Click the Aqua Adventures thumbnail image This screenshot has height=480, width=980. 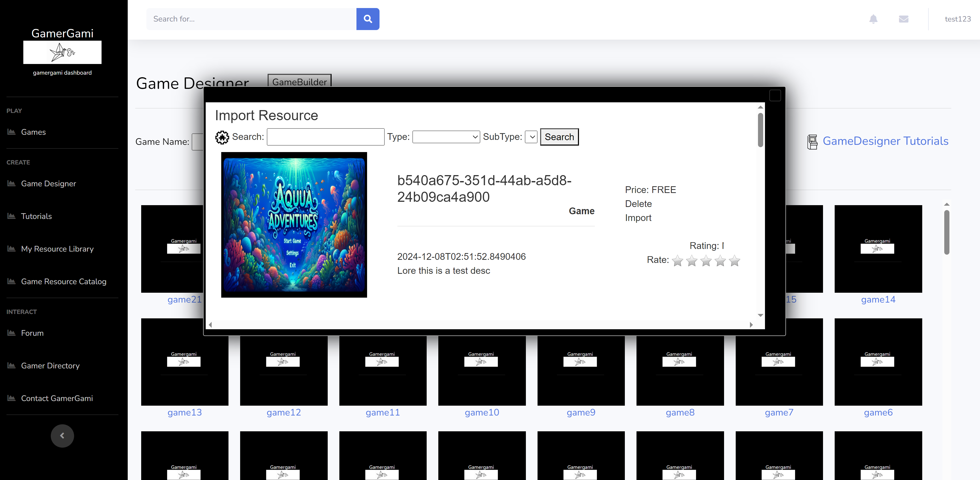click(x=294, y=225)
